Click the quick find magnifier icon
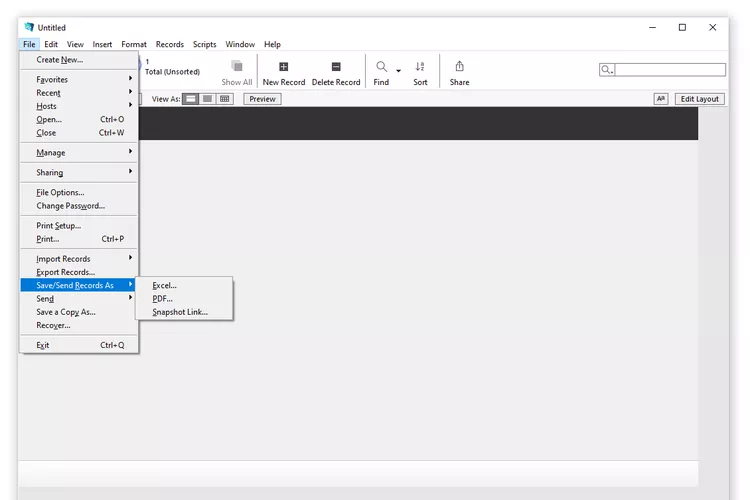 (607, 70)
